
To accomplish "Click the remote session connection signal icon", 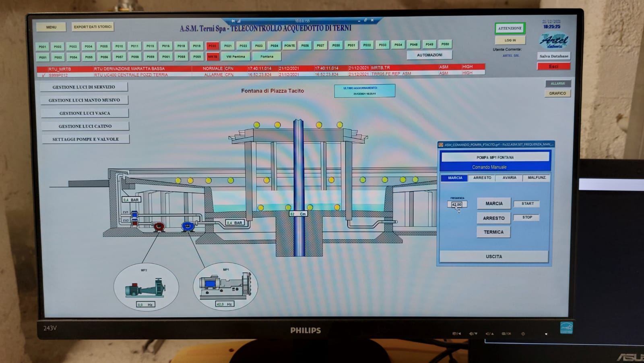I will tap(239, 21).
